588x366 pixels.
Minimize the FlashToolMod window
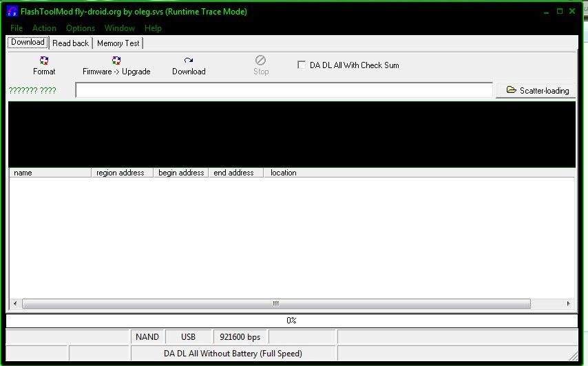547,12
